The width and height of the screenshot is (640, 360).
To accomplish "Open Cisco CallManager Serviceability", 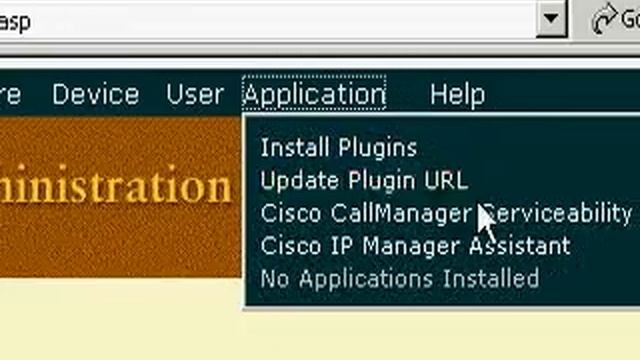I will [x=446, y=213].
